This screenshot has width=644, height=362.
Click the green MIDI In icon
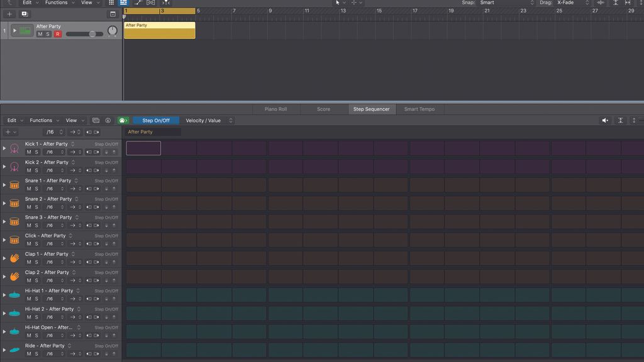click(x=123, y=120)
